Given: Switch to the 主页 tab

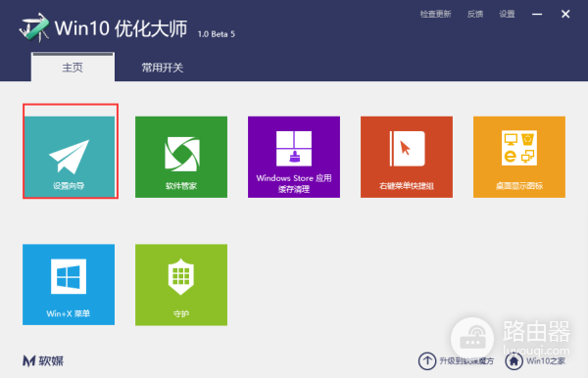Looking at the screenshot, I should [73, 68].
